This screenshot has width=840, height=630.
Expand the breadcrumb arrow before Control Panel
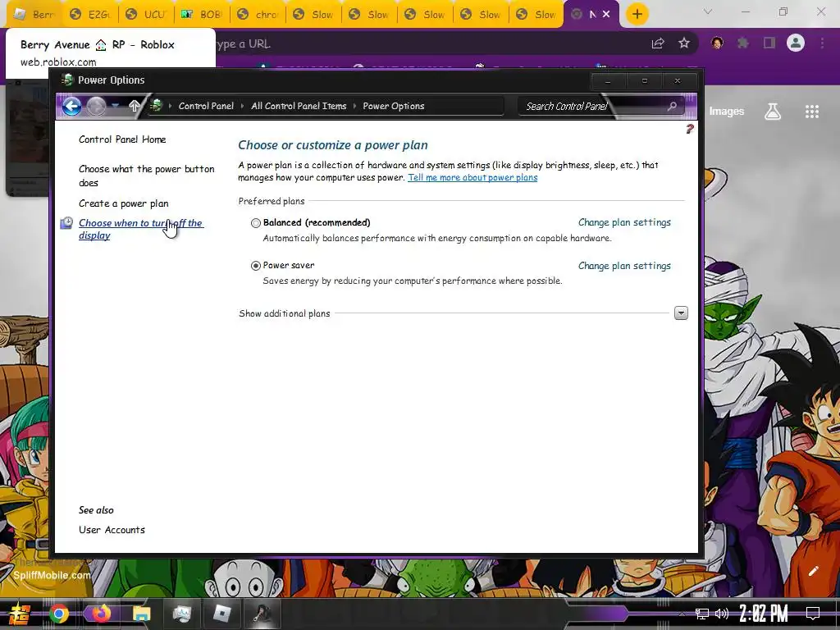pos(171,106)
